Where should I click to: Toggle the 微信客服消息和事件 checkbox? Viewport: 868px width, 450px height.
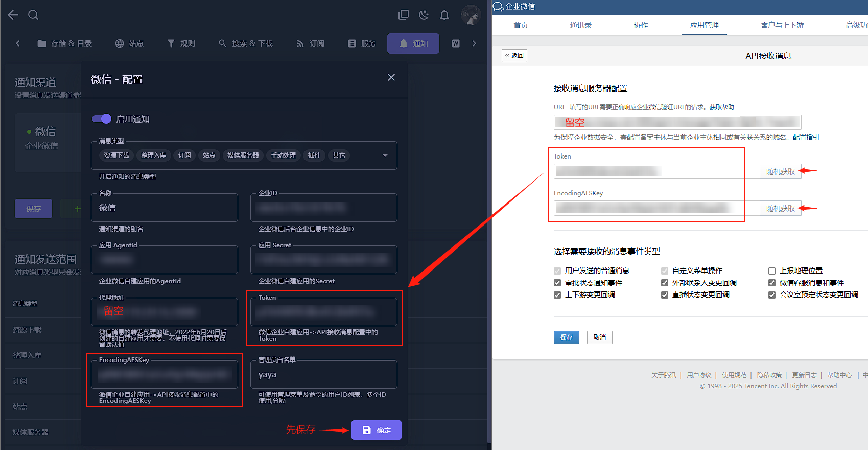tap(772, 283)
